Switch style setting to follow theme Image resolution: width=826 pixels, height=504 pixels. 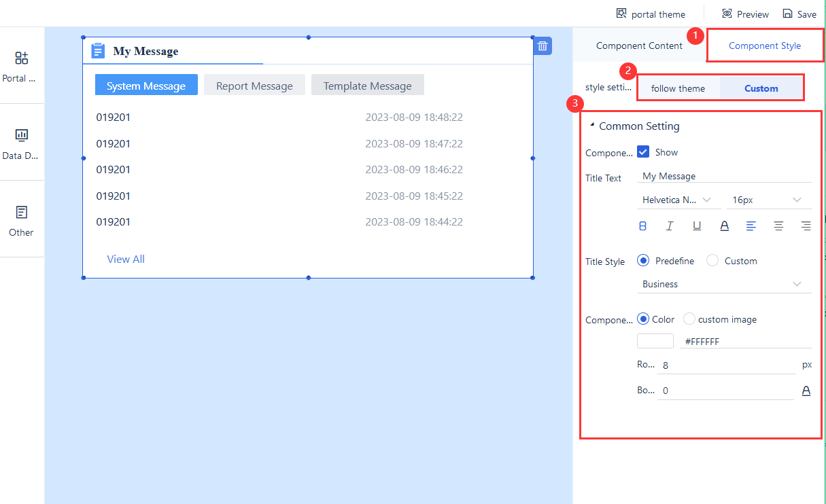point(678,88)
